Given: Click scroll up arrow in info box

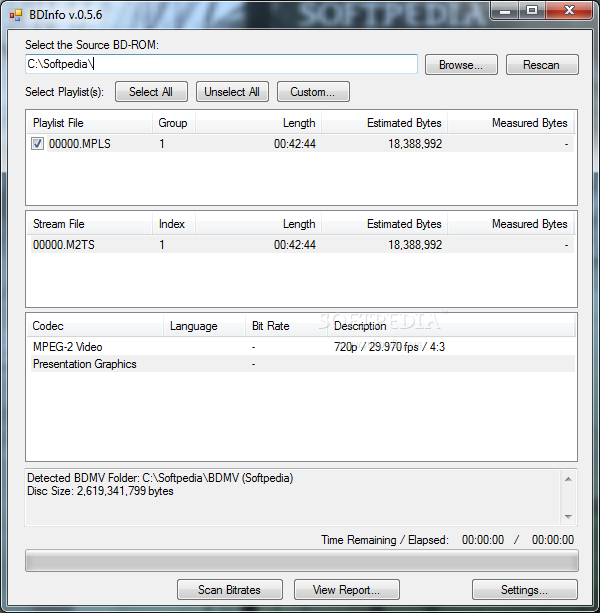Looking at the screenshot, I should point(568,479).
